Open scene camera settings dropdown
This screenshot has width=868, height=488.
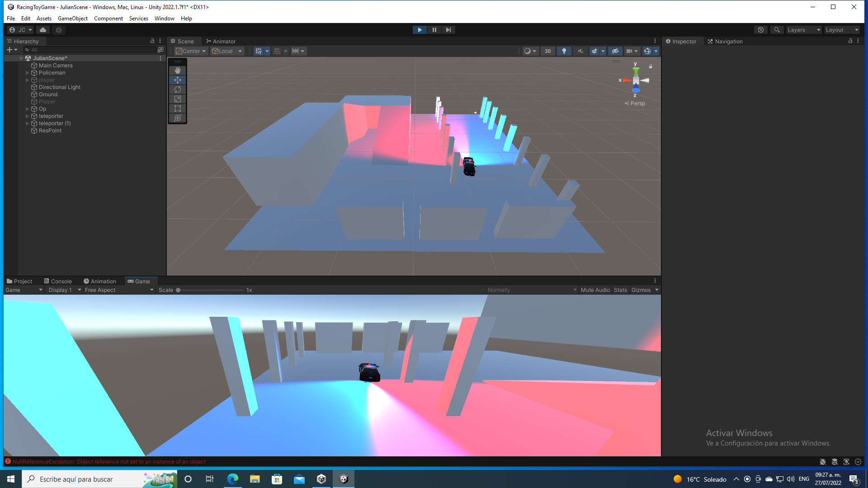tap(632, 51)
